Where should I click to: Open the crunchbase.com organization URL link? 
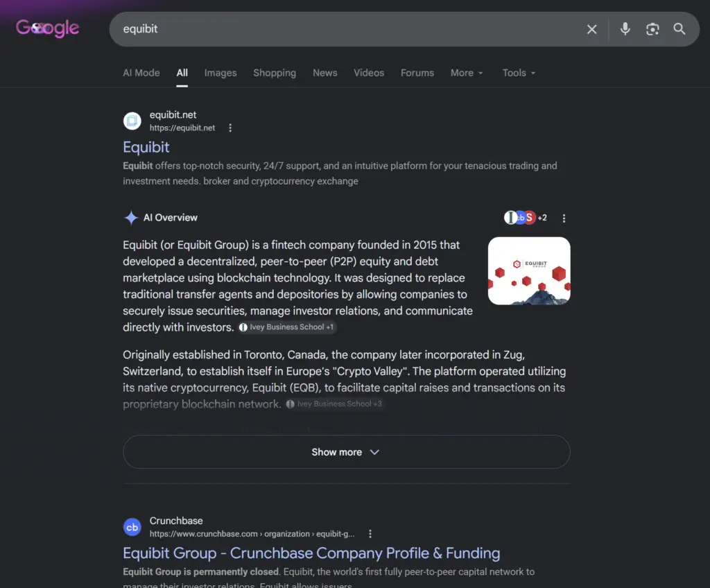click(252, 534)
